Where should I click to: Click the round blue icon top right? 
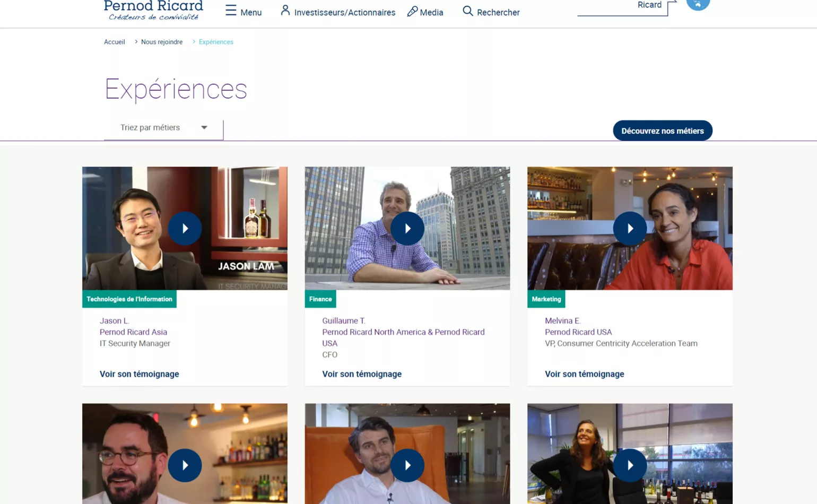pos(698,4)
